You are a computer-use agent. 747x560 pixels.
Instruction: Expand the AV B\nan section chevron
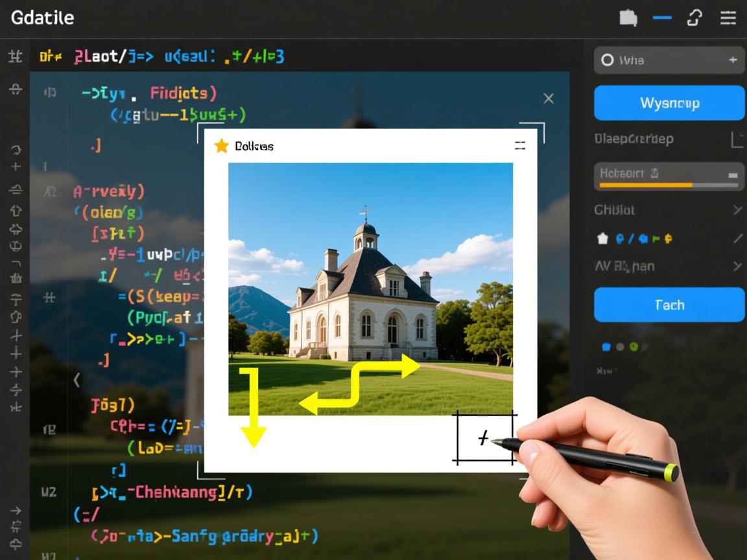737,266
